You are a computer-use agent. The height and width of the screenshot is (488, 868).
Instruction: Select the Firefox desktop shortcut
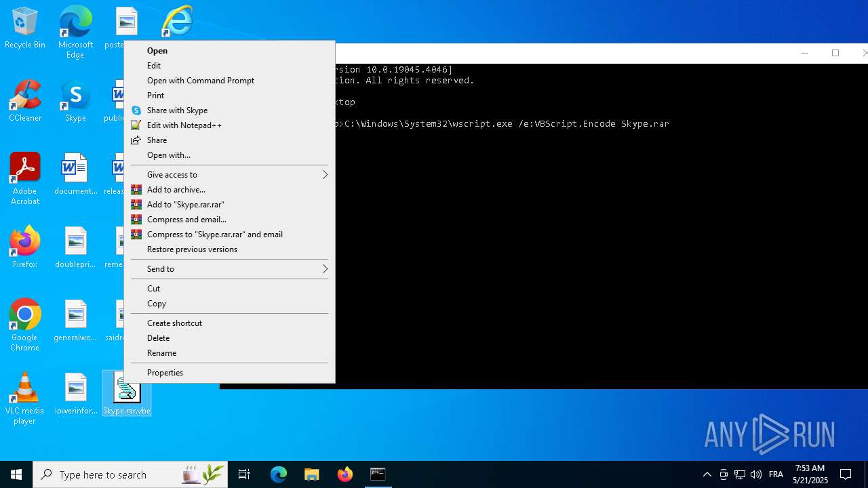pos(25,247)
